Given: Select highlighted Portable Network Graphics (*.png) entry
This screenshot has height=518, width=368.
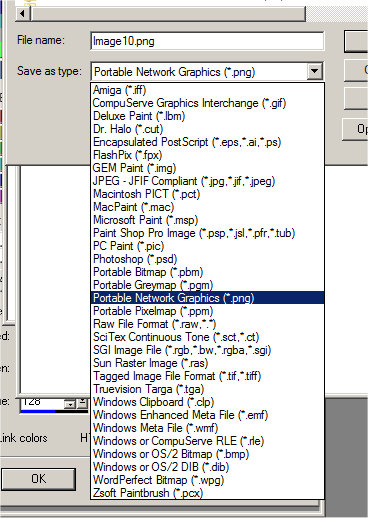Looking at the screenshot, I should click(x=207, y=298).
